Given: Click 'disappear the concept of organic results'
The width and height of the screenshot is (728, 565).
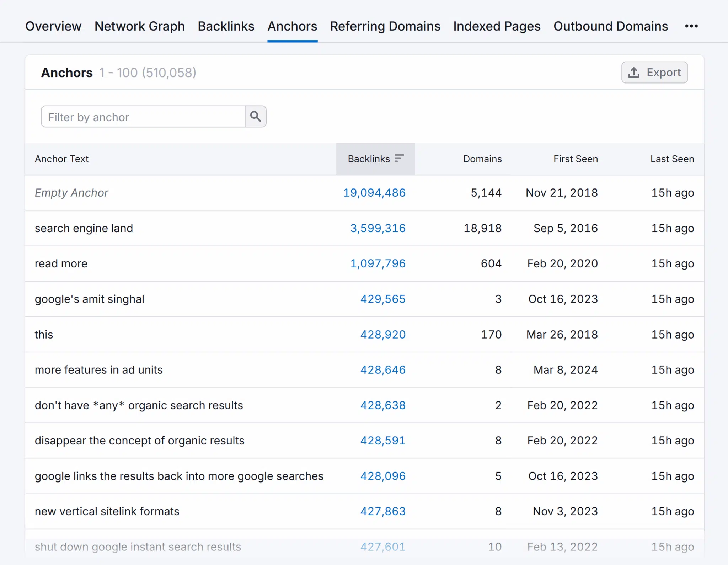Looking at the screenshot, I should [x=139, y=441].
